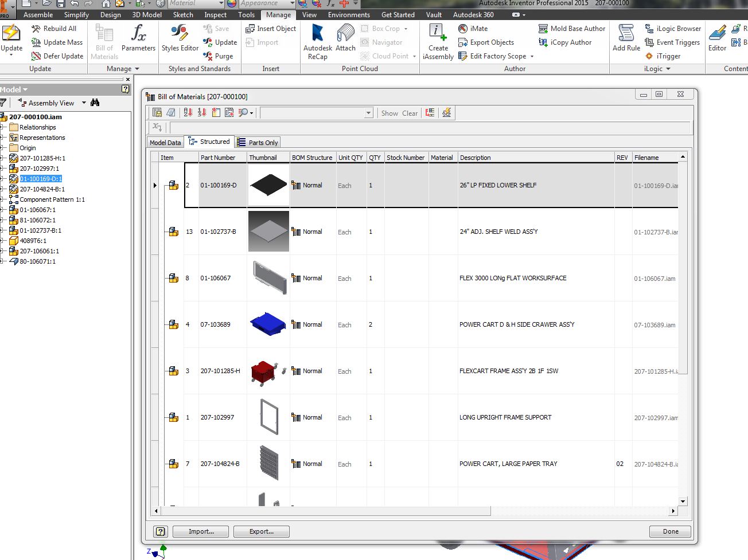Click Show in BOM toolbar
Screen dimensions: 748x560
pyautogui.click(x=389, y=113)
